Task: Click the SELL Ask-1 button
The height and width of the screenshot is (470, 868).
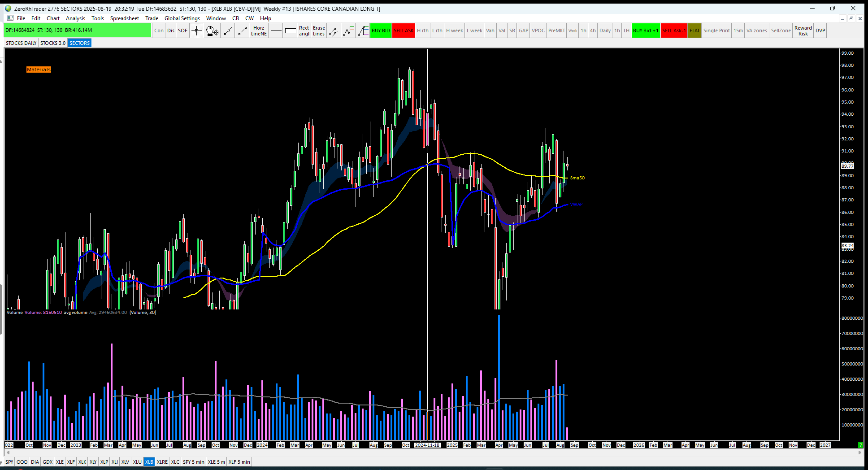Action: coord(674,30)
